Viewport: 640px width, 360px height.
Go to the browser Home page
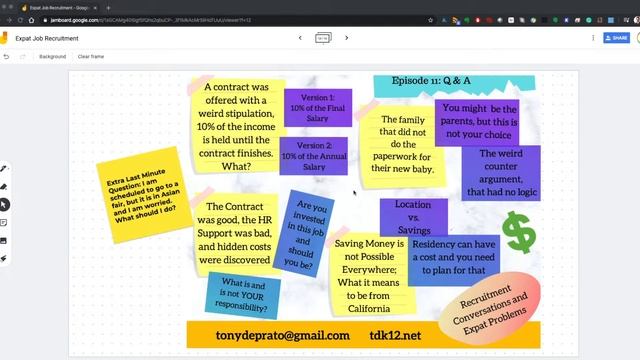(31, 20)
